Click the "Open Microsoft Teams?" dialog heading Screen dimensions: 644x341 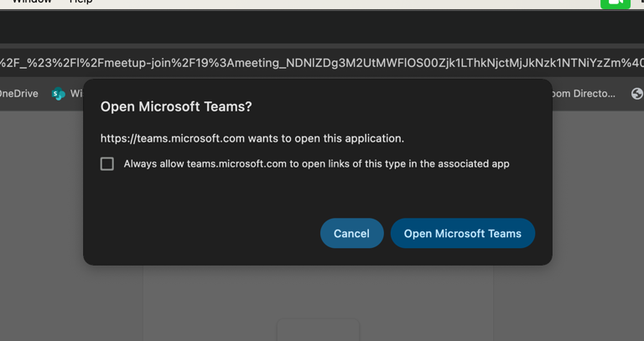[176, 106]
